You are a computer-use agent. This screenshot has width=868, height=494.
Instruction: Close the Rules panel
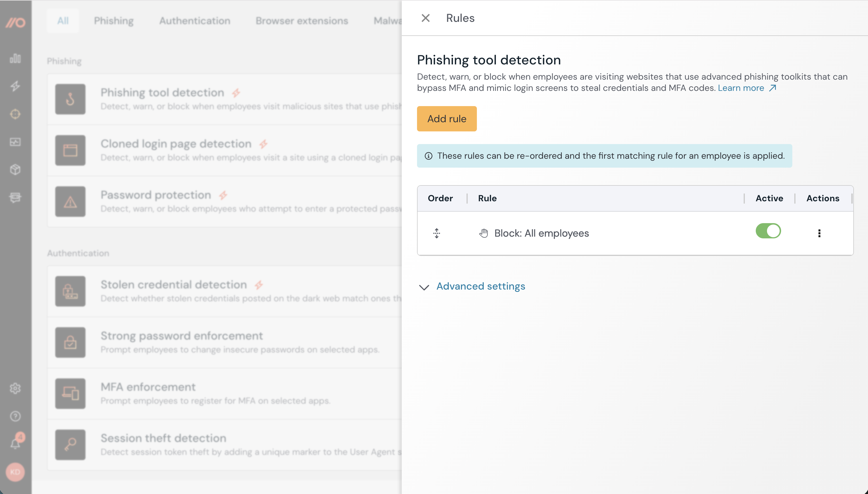[x=426, y=18]
